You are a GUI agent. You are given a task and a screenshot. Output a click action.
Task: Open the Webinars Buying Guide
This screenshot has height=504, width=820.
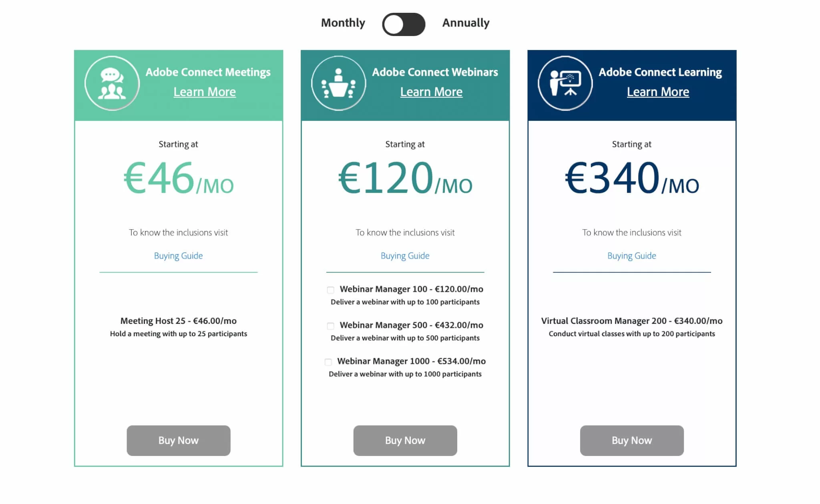point(405,255)
